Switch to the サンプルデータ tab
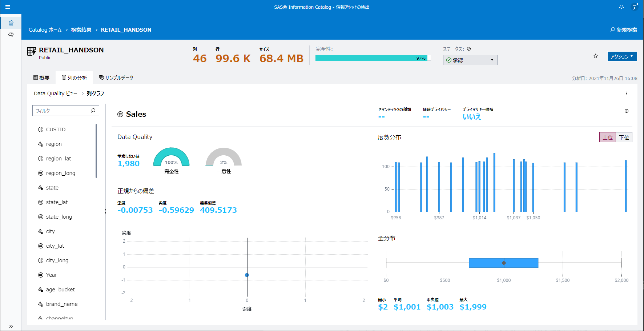The height and width of the screenshot is (331, 644). coord(116,77)
